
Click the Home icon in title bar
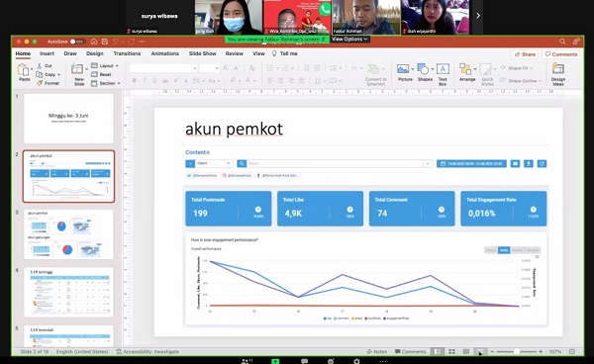(x=94, y=42)
